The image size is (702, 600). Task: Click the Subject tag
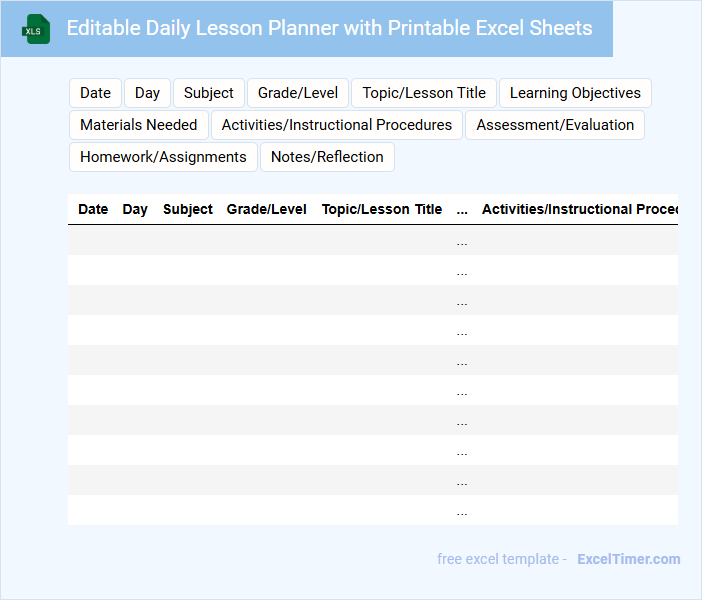208,93
